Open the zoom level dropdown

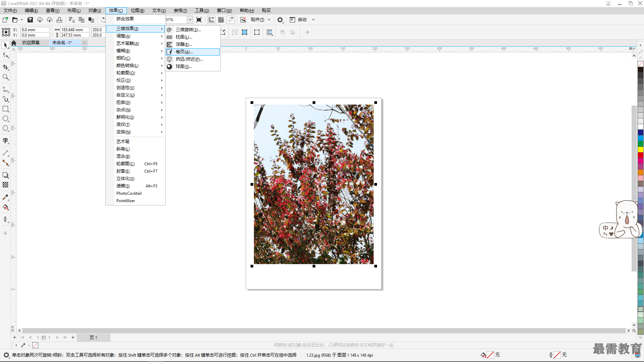click(190, 20)
